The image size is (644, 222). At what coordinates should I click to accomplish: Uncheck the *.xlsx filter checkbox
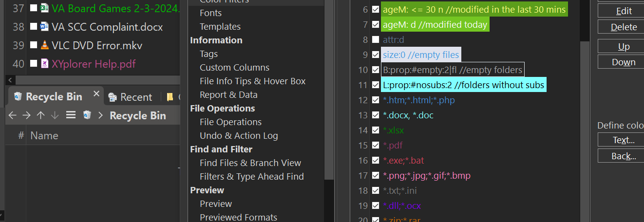[376, 130]
